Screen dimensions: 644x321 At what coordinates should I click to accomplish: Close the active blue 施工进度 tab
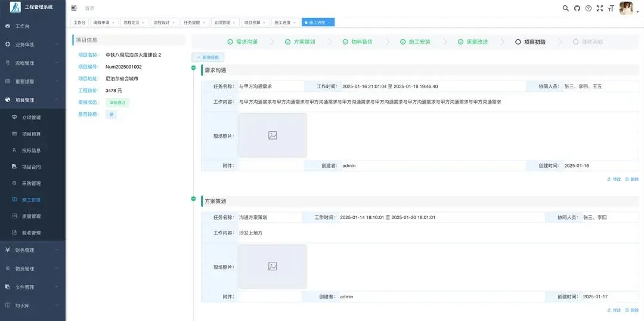(x=329, y=23)
